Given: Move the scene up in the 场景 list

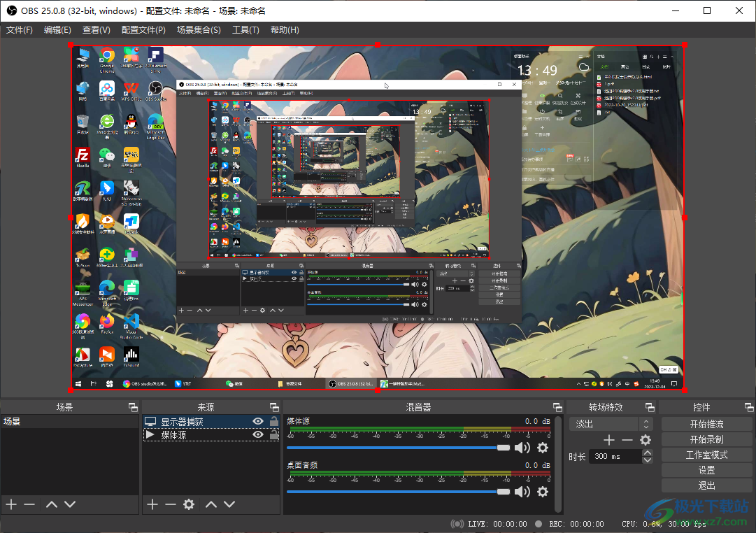Looking at the screenshot, I should 52,504.
